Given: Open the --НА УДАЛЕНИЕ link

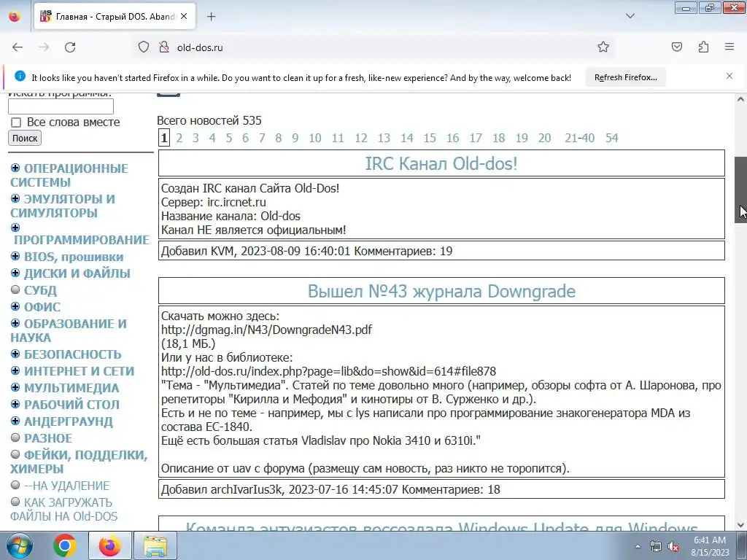Looking at the screenshot, I should (x=66, y=486).
